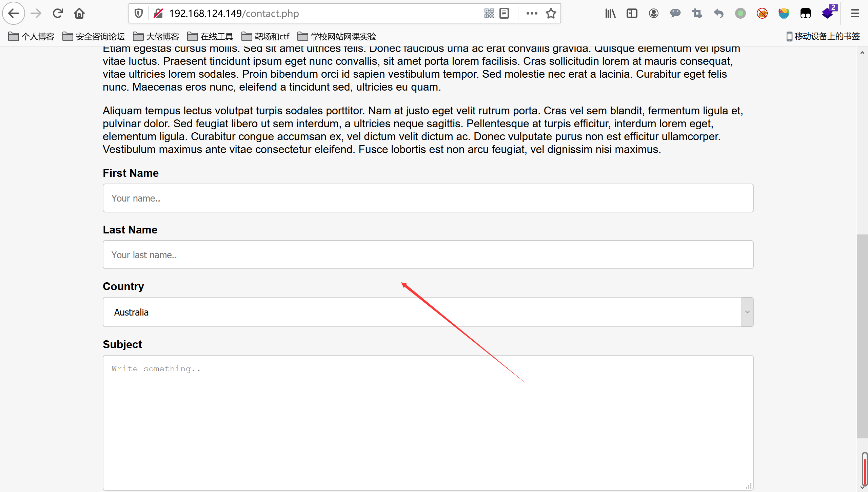Show the sidebar
The width and height of the screenshot is (868, 492).
[x=632, y=14]
